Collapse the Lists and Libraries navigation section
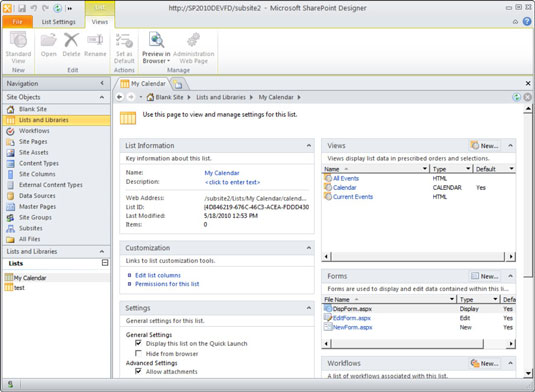This screenshot has width=535, height=392. click(102, 251)
